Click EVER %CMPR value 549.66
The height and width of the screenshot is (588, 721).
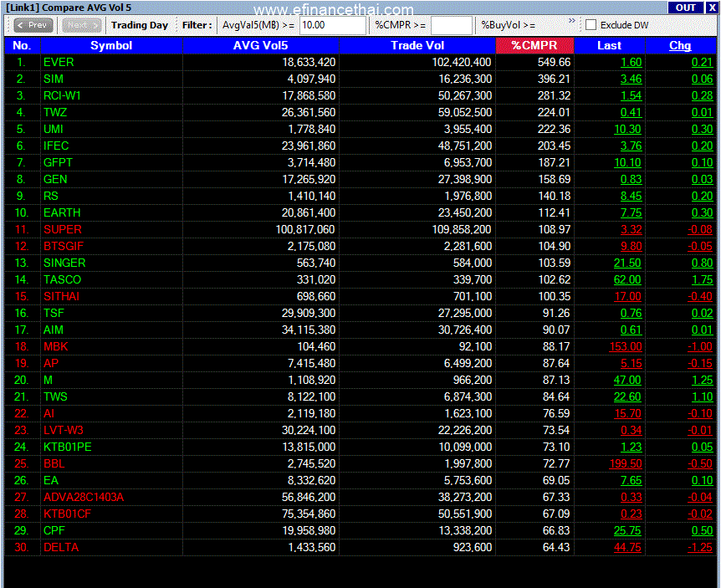554,62
